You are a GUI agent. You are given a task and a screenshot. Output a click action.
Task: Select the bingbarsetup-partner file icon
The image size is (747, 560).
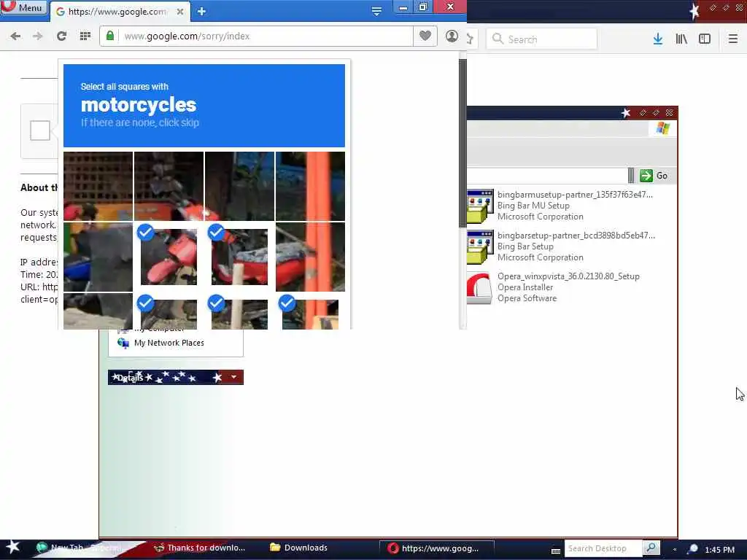pyautogui.click(x=479, y=246)
